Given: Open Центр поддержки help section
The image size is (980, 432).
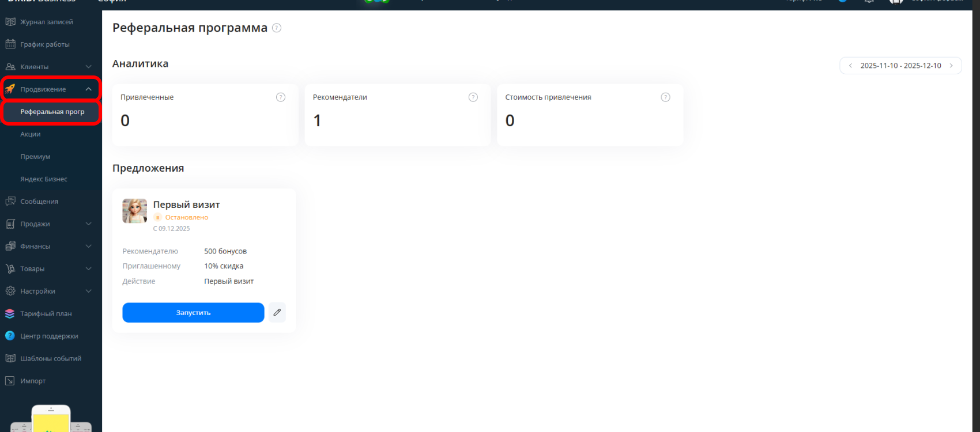Looking at the screenshot, I should tap(48, 336).
